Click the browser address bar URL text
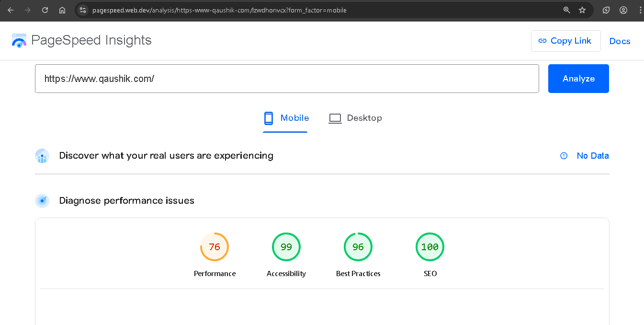This screenshot has height=325, width=644. [219, 10]
